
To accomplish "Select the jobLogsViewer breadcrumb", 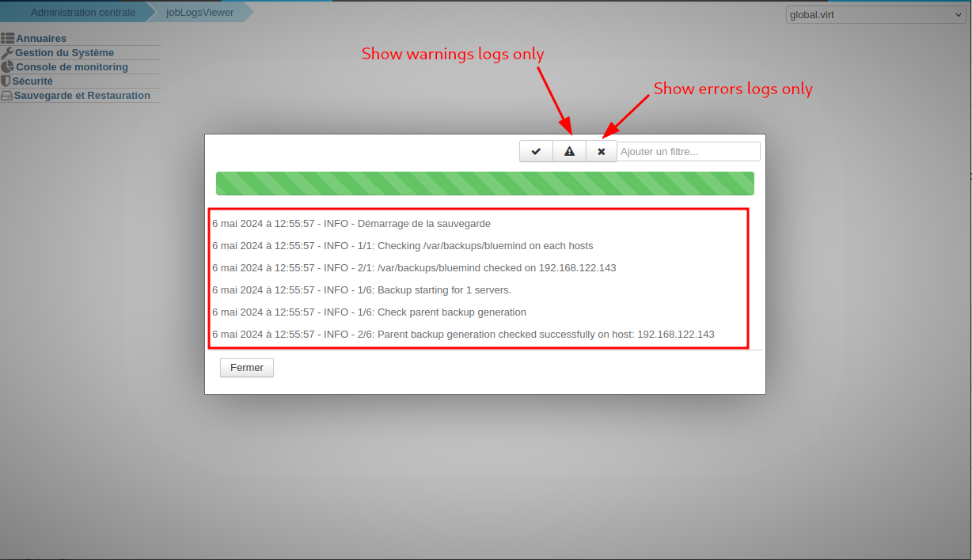I will [x=199, y=12].
